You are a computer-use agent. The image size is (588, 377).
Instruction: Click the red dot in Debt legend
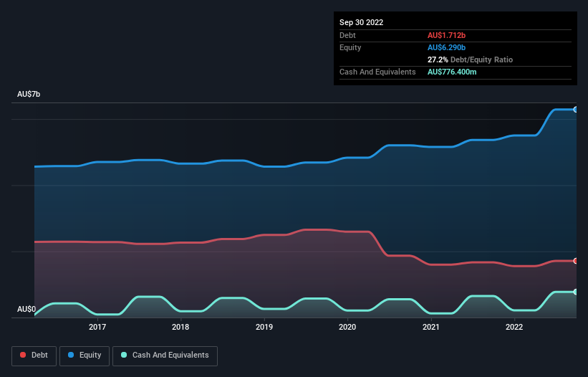click(23, 355)
